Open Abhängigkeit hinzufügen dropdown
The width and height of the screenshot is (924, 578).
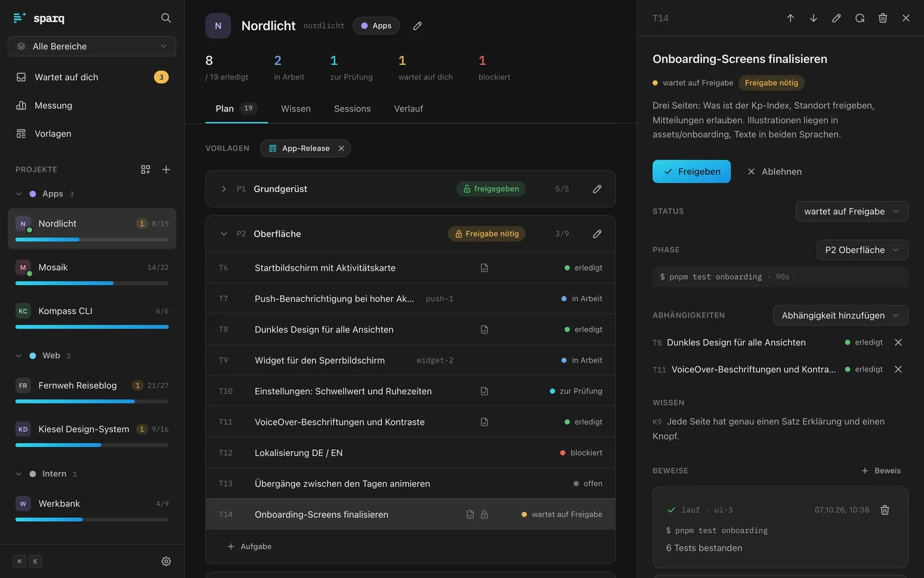(x=840, y=316)
